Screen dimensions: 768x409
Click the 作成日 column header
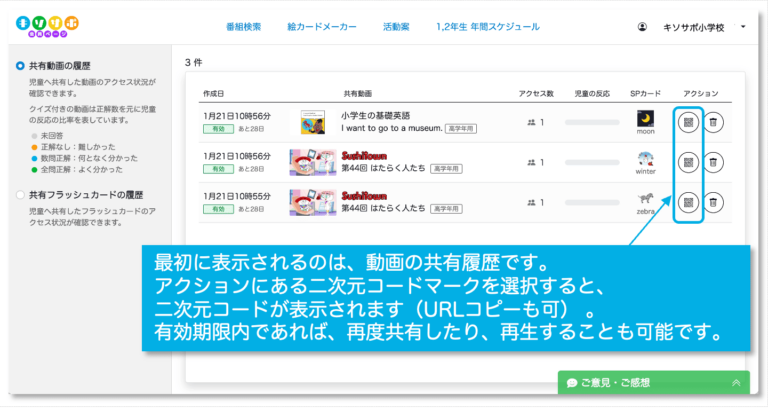point(214,94)
